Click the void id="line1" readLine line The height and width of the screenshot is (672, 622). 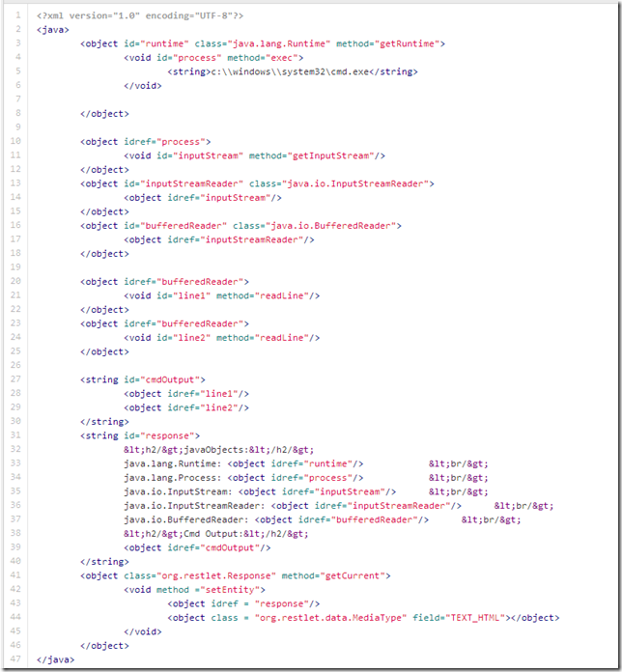pyautogui.click(x=221, y=295)
